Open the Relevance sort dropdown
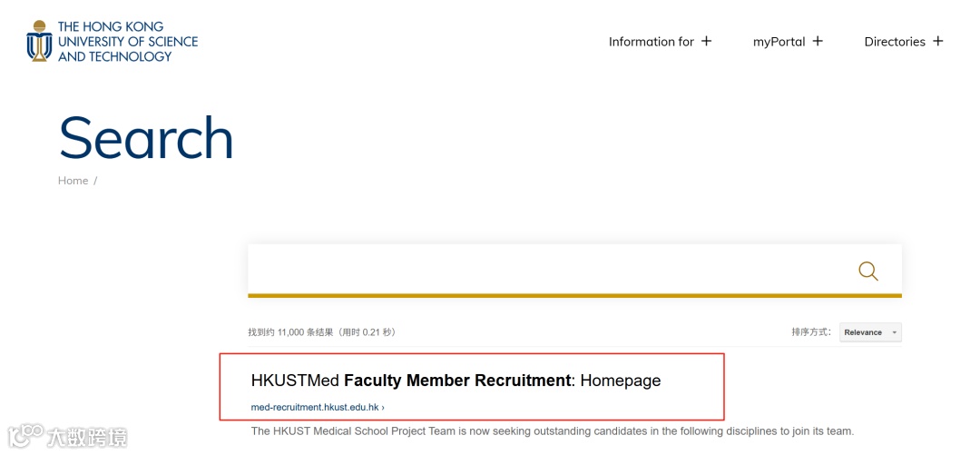Screen dimensions: 980x455 coord(869,332)
